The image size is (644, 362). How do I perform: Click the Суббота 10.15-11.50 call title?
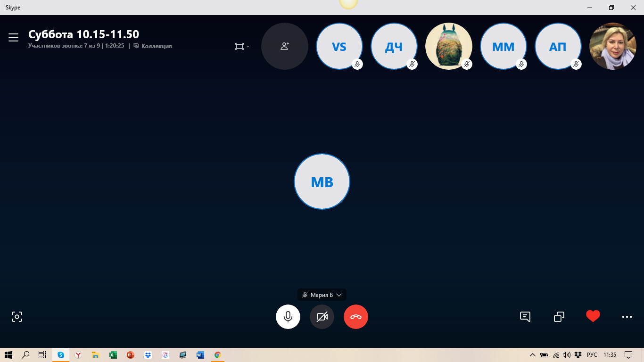83,34
